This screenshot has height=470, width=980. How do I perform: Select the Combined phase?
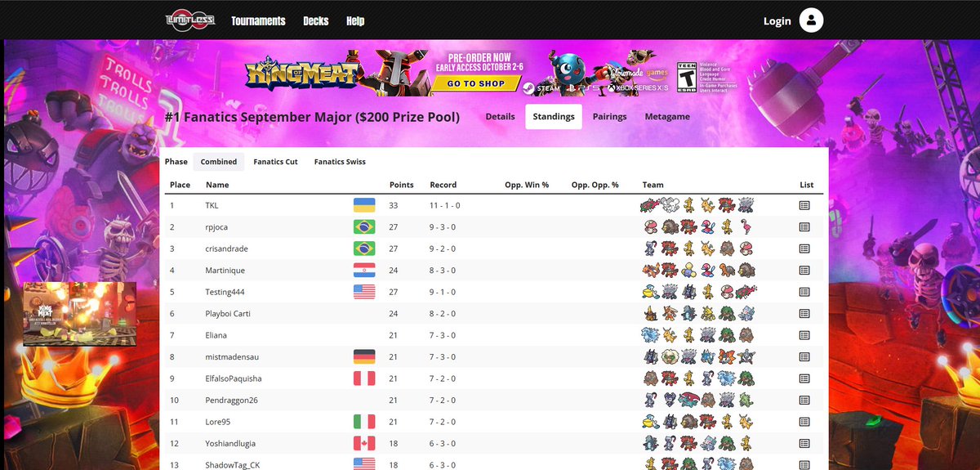point(219,162)
